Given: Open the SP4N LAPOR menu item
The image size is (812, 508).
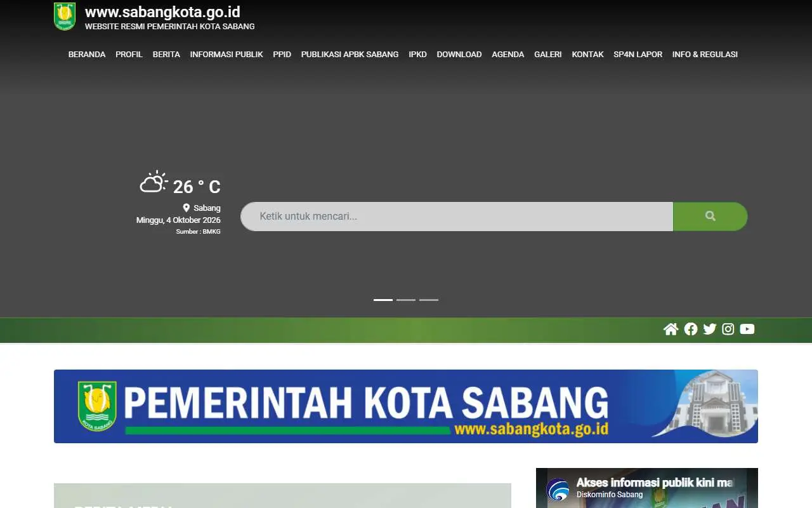Looking at the screenshot, I should tap(638, 55).
